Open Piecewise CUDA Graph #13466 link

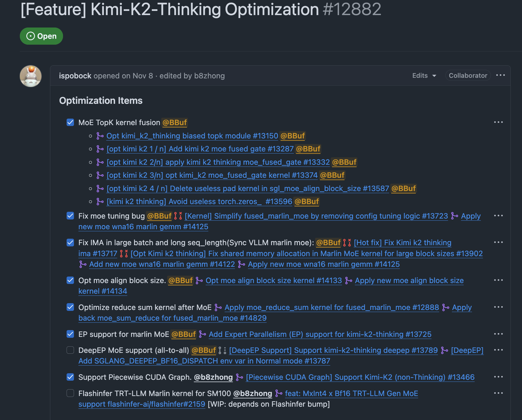[360, 377]
